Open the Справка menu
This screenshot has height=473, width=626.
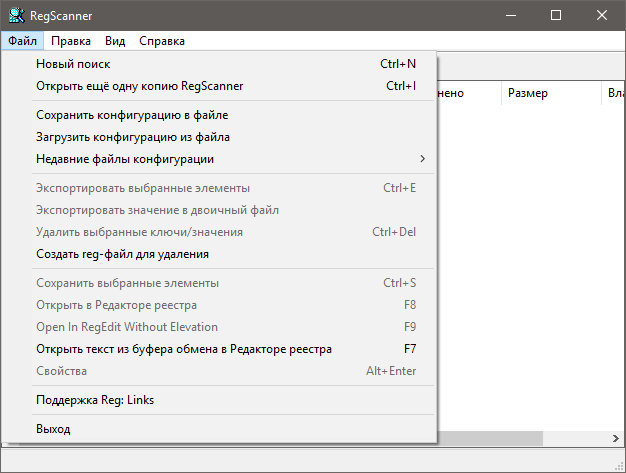(x=162, y=41)
